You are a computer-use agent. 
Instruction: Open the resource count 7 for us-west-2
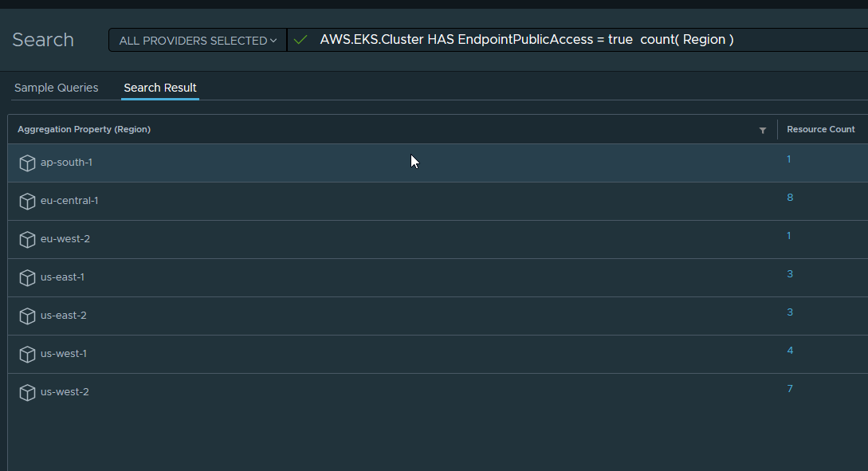[790, 389]
